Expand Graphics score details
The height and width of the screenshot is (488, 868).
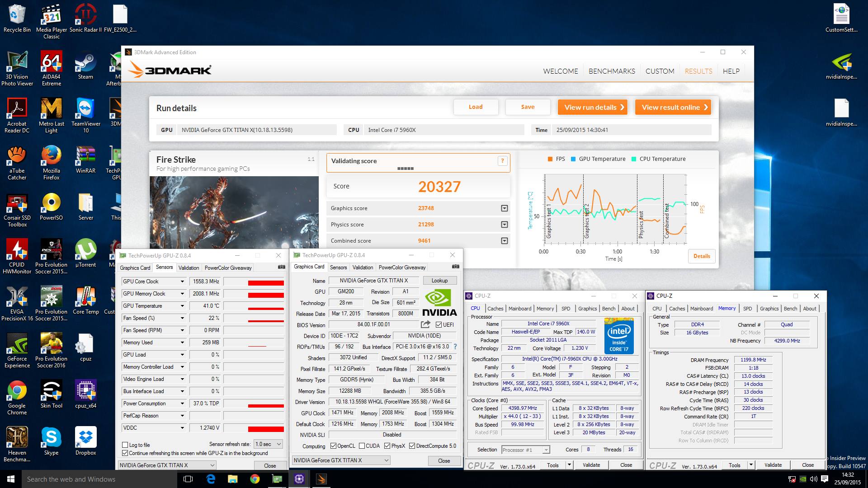(x=504, y=208)
